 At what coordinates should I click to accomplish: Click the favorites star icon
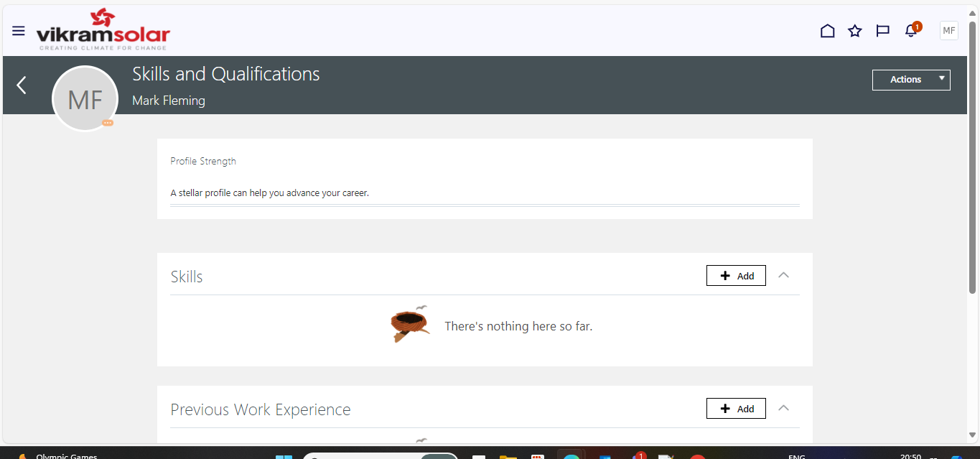tap(854, 31)
